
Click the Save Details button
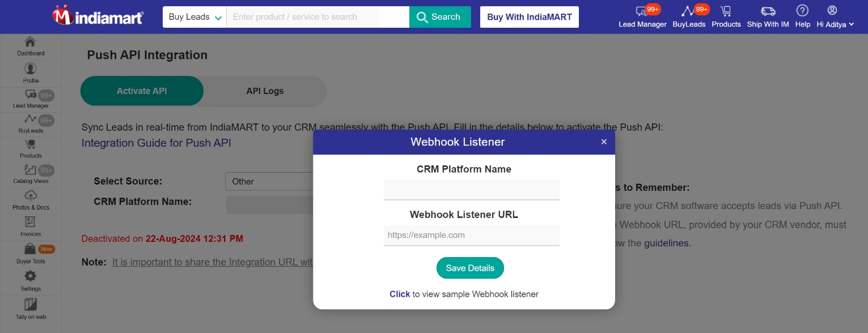[470, 268]
